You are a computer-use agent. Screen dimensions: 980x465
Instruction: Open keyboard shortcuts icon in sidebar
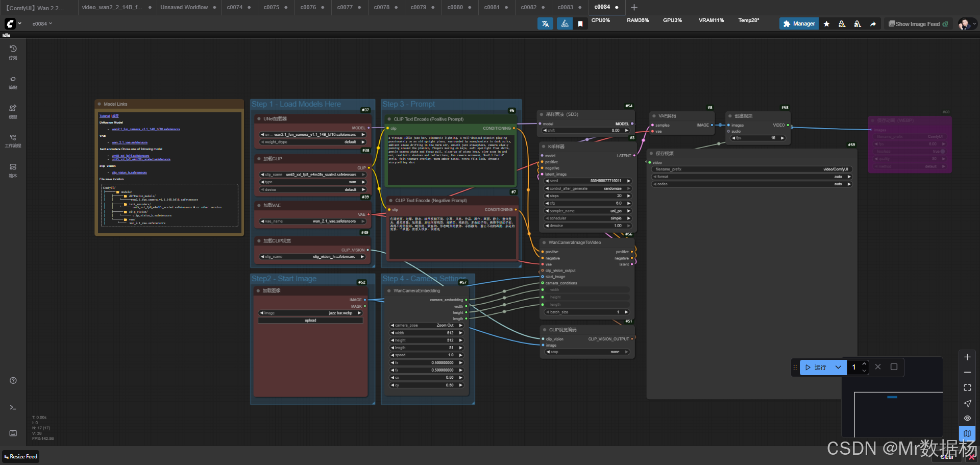[13, 433]
